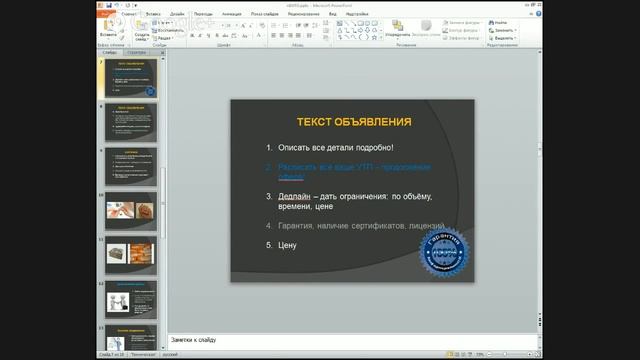
Task: Click the blue Гарантия seal image
Action: [444, 253]
